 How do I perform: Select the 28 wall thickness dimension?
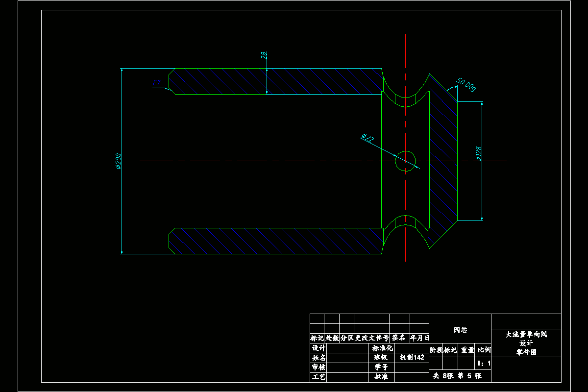[264, 55]
